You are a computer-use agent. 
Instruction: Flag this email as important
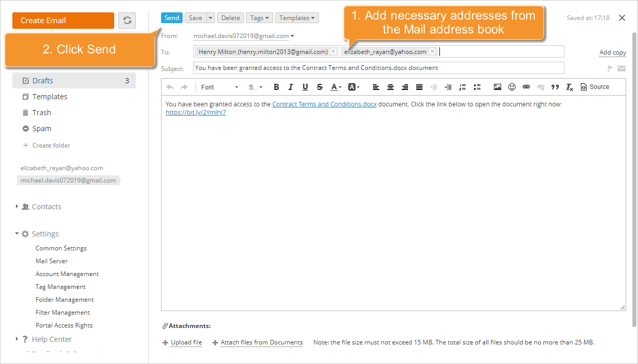coord(610,68)
